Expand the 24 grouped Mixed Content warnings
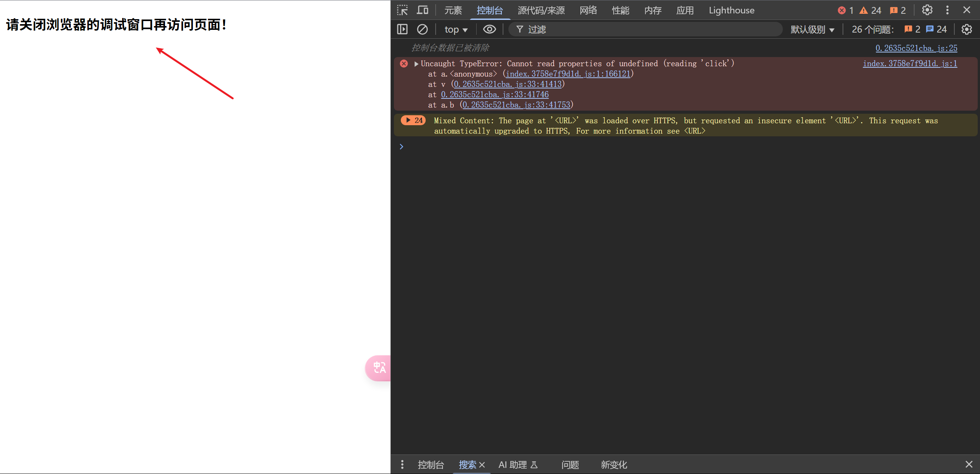 [413, 121]
